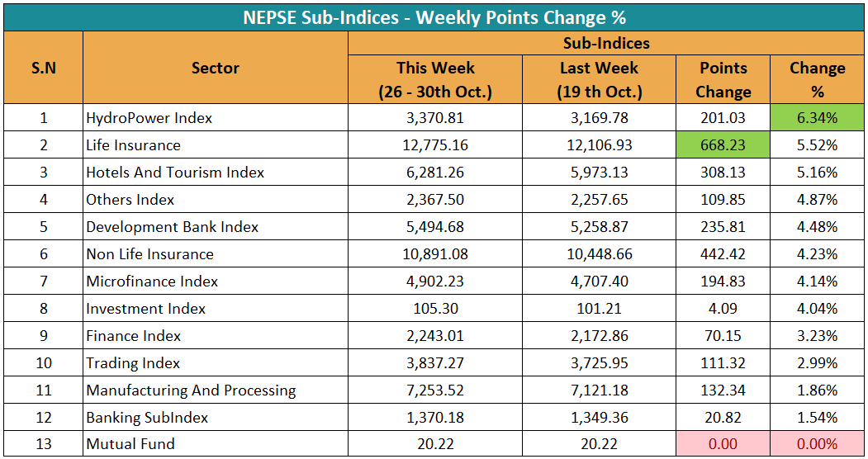This screenshot has height=459, width=868.
Task: Select the green 668.23 highlighted cell
Action: coord(723,145)
